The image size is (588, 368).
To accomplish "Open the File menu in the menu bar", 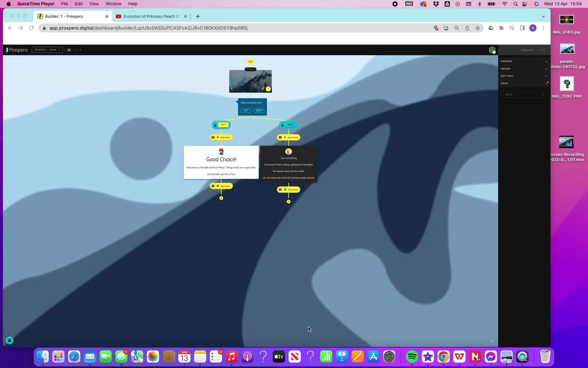I will click(x=64, y=4).
